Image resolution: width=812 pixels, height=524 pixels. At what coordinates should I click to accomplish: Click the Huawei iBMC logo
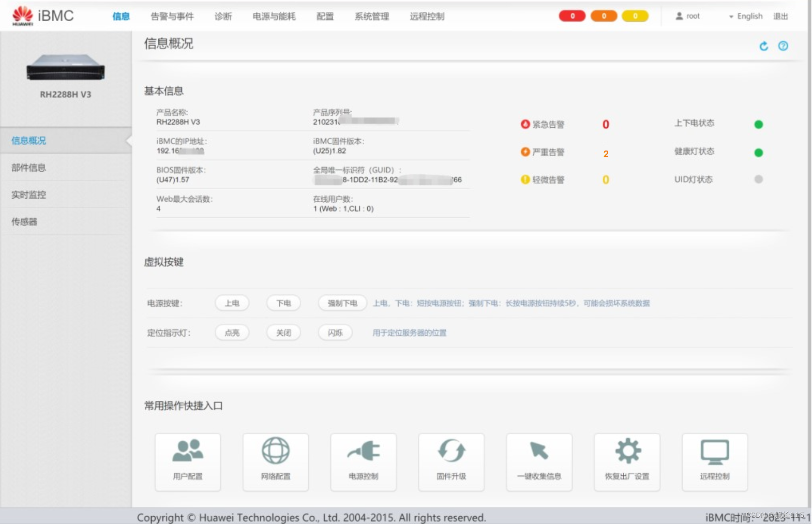[x=43, y=16]
